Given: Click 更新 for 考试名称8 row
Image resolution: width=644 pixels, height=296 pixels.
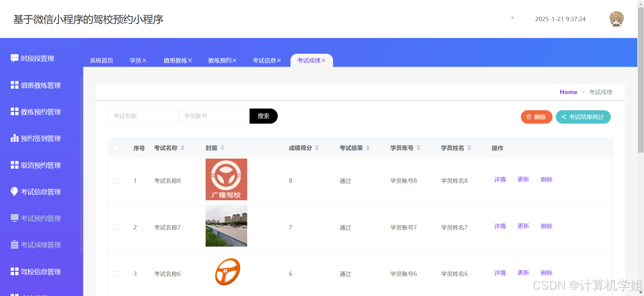Looking at the screenshot, I should point(523,180).
